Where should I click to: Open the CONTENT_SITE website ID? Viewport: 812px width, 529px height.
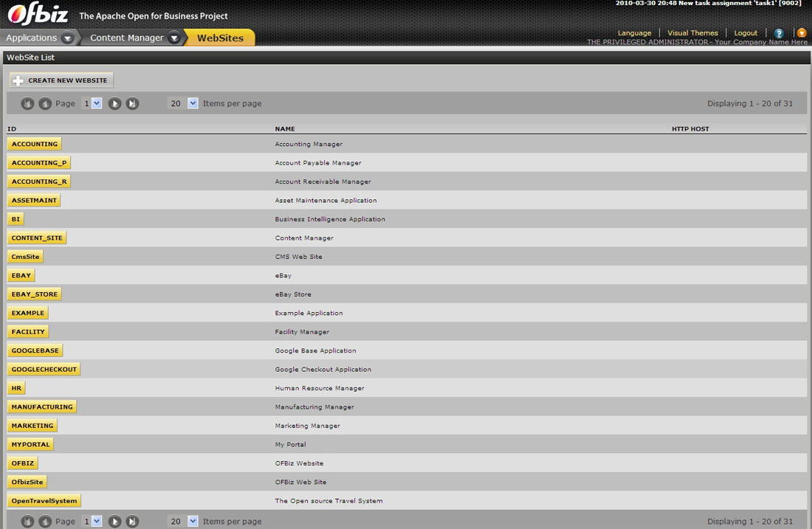(37, 238)
